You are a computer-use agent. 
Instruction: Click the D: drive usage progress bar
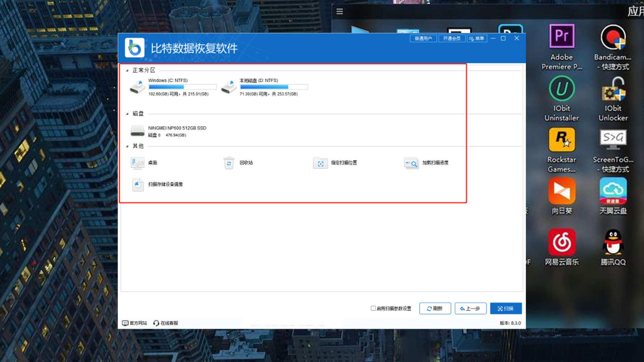pyautogui.click(x=274, y=87)
